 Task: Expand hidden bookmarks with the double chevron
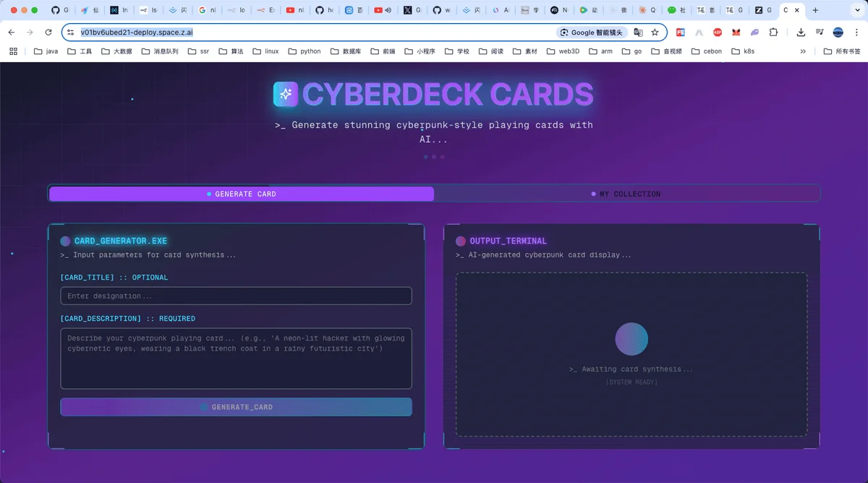(x=803, y=51)
